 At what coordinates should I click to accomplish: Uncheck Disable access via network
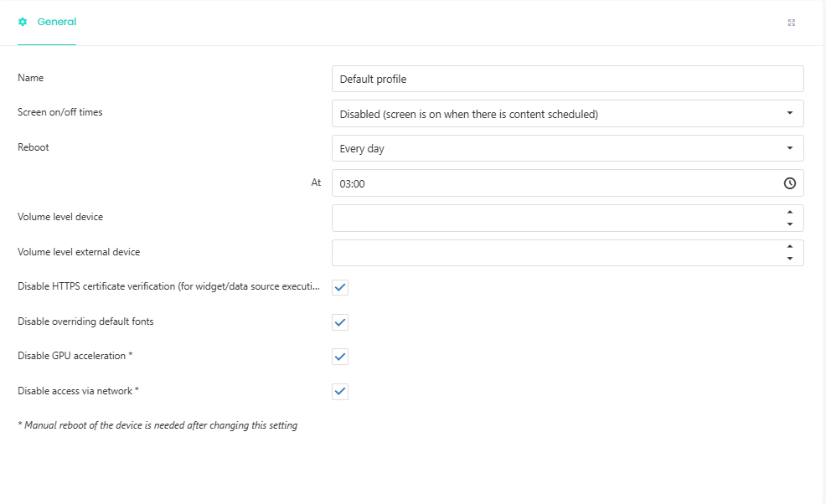point(340,391)
